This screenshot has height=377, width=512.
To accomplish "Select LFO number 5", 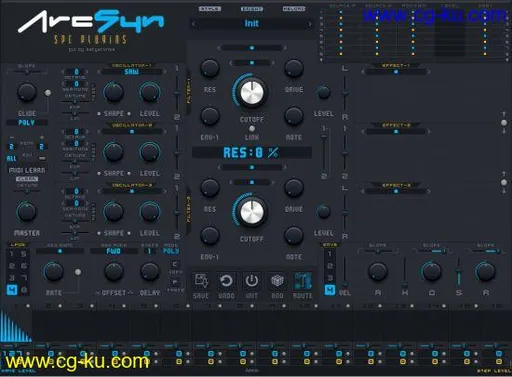I will coord(24,255).
